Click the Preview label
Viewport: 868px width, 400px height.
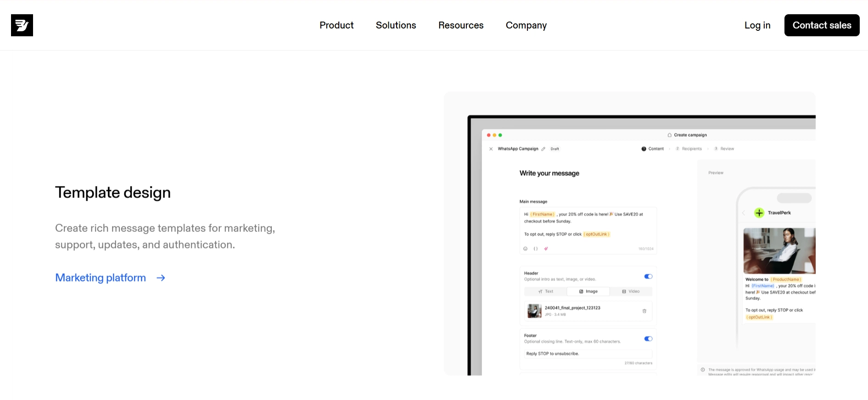click(716, 173)
